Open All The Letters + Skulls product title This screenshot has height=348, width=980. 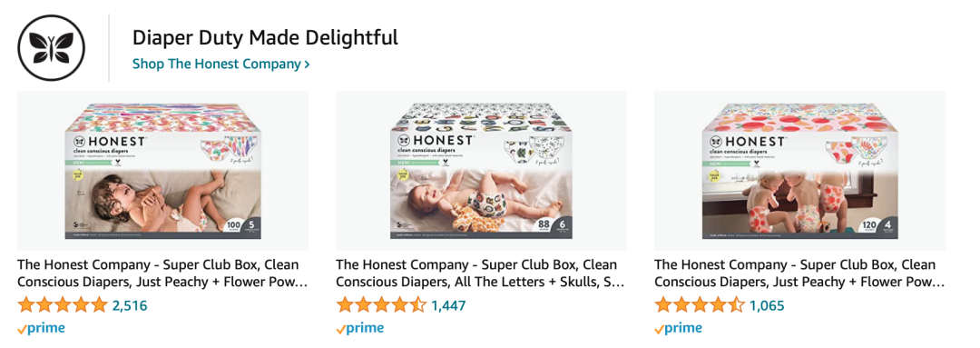(481, 273)
